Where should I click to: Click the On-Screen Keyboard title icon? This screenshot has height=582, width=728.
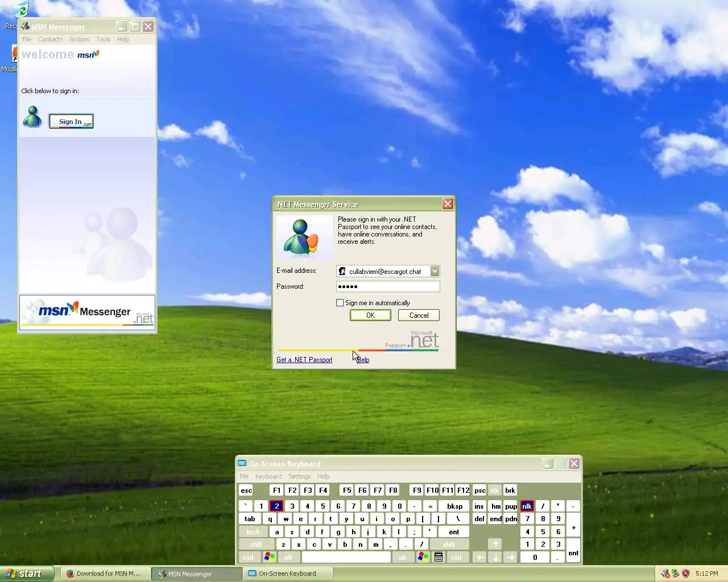tap(242, 464)
